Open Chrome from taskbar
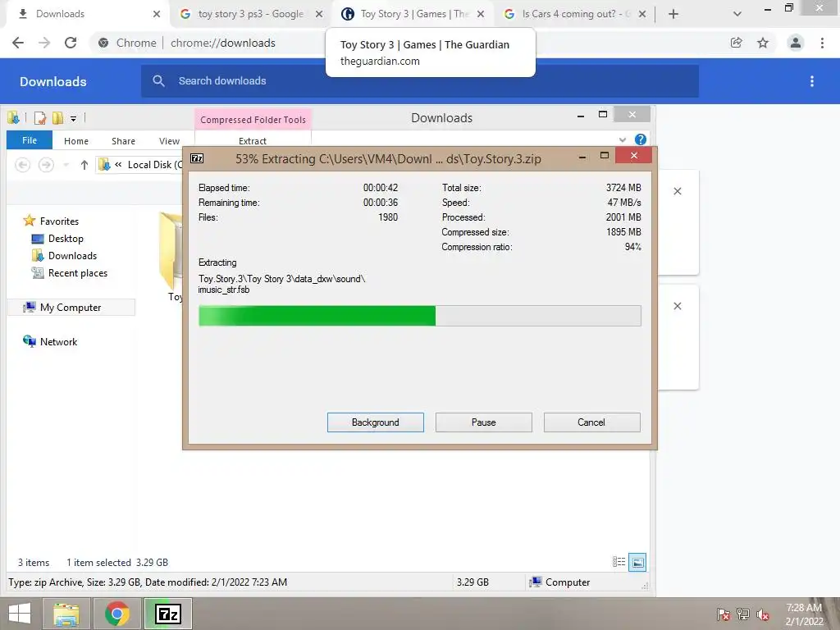 coord(116,614)
